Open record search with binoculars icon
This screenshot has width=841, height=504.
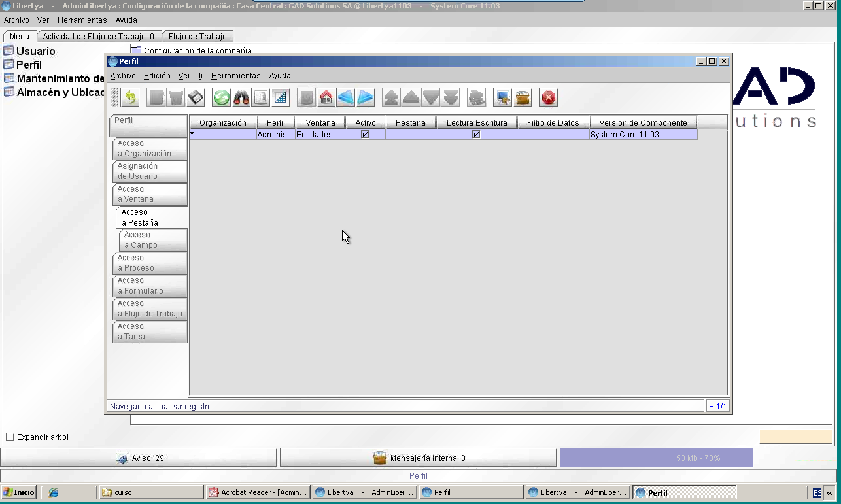[x=241, y=97]
